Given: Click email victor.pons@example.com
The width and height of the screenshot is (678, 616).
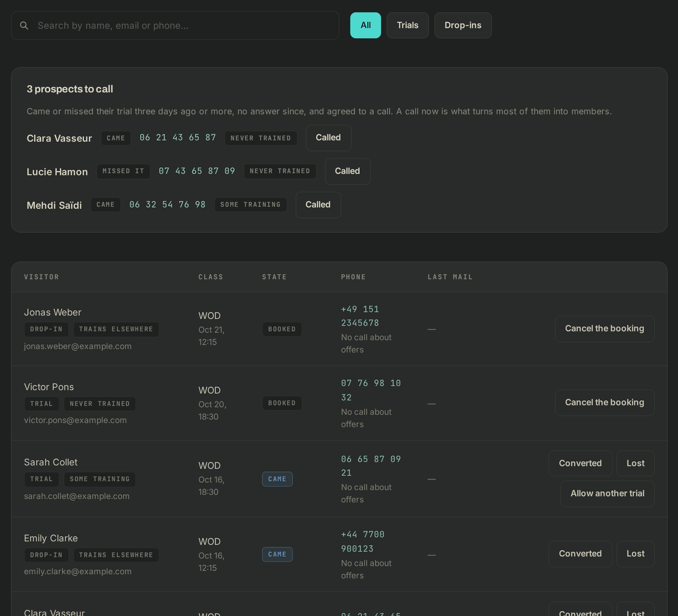Looking at the screenshot, I should (75, 420).
